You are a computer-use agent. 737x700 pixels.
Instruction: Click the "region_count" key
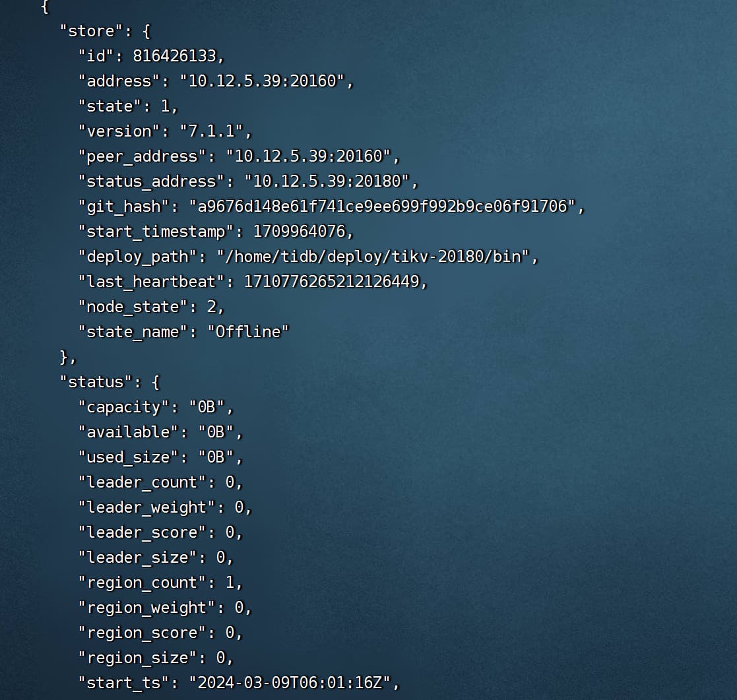[142, 583]
